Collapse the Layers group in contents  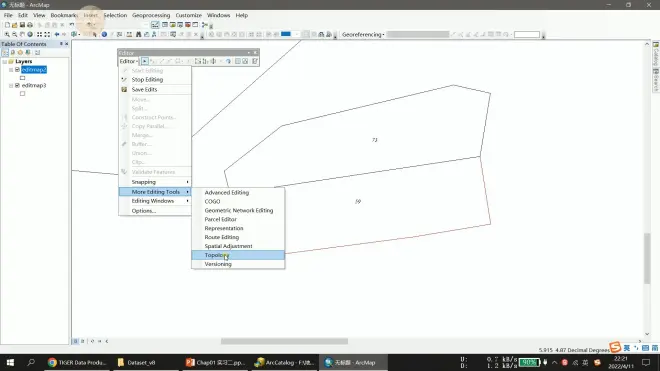point(5,61)
